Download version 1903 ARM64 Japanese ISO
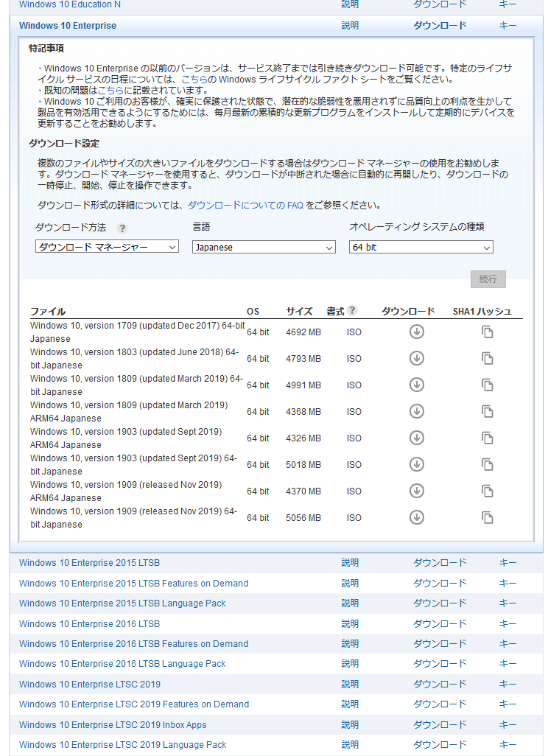This screenshot has height=756, width=548. [416, 438]
